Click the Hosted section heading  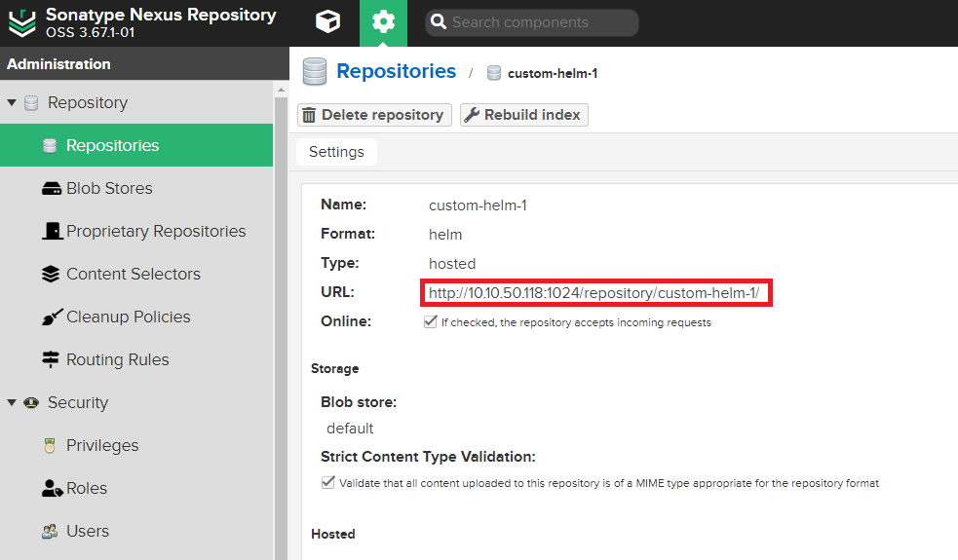(x=333, y=534)
